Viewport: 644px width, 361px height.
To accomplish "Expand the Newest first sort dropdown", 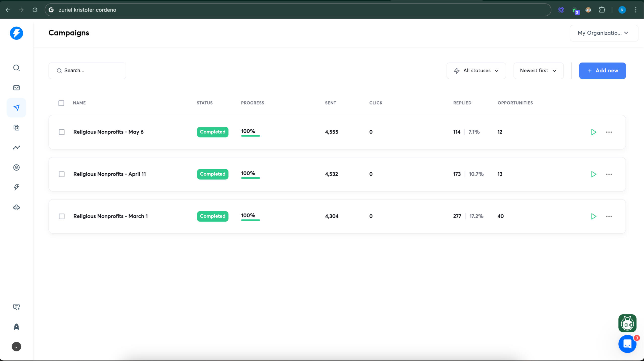I will pos(538,71).
